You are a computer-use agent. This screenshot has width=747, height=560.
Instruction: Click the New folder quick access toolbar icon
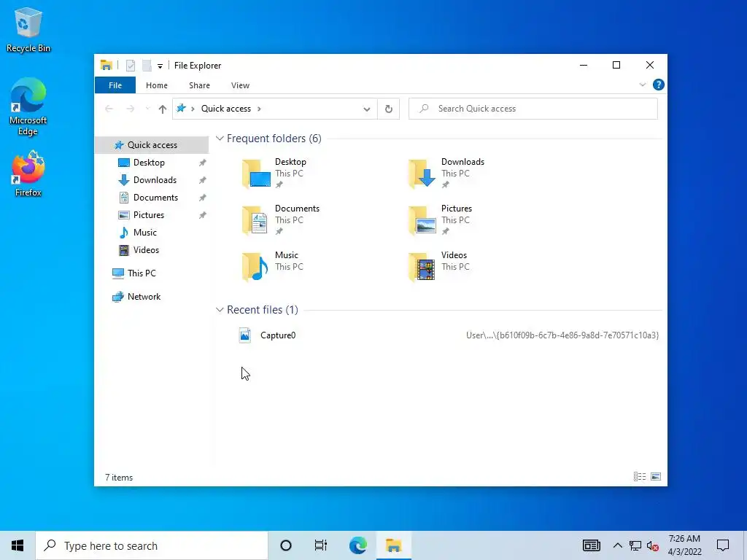pyautogui.click(x=147, y=66)
